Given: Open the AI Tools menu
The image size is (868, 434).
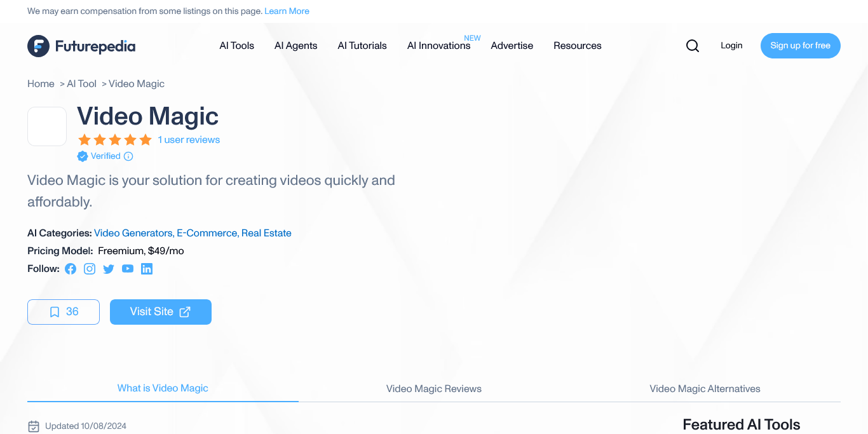Looking at the screenshot, I should coord(237,46).
